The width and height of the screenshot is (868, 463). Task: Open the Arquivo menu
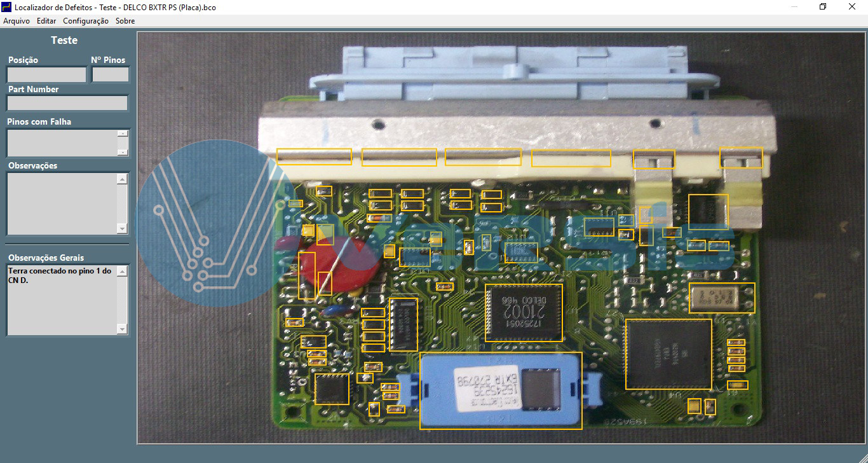point(17,21)
